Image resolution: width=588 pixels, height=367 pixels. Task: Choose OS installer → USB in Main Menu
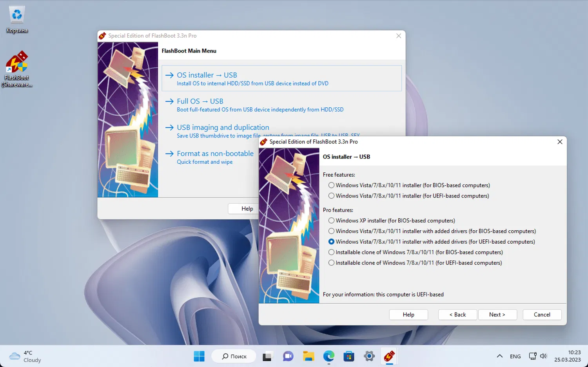click(281, 78)
